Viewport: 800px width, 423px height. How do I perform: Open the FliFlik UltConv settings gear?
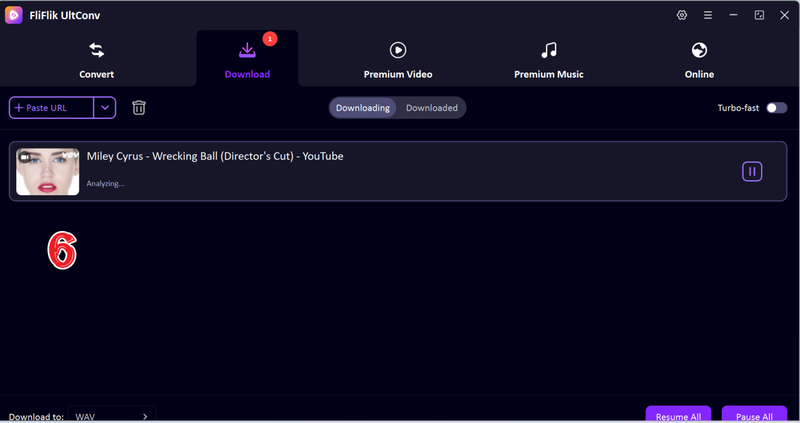pyautogui.click(x=682, y=15)
